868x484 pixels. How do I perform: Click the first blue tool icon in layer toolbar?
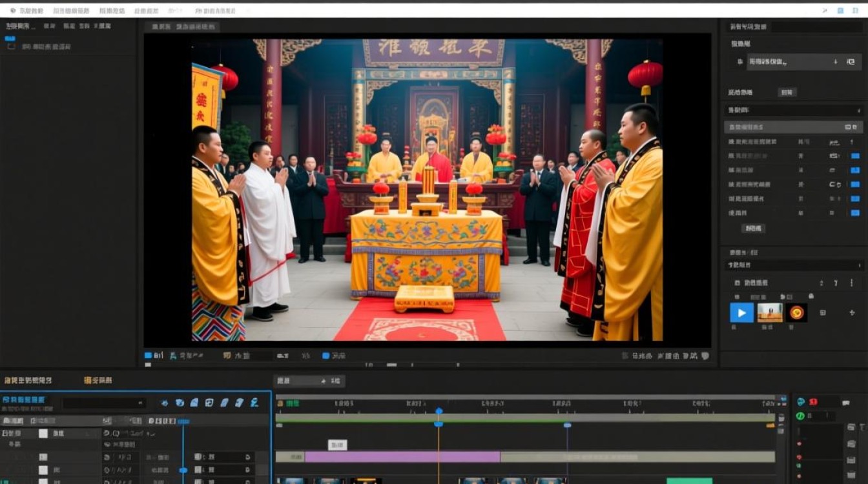(165, 403)
